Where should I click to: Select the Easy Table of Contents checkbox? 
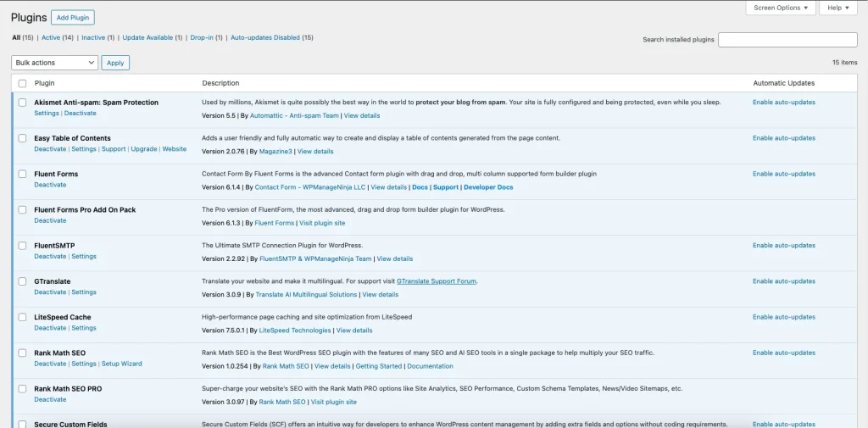[22, 138]
